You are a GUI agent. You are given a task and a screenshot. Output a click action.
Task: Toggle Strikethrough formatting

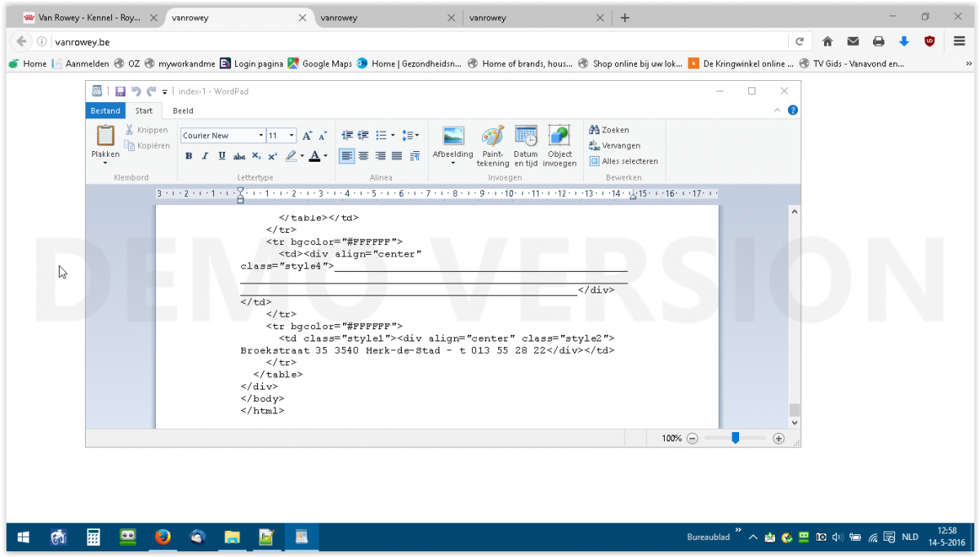(x=239, y=156)
